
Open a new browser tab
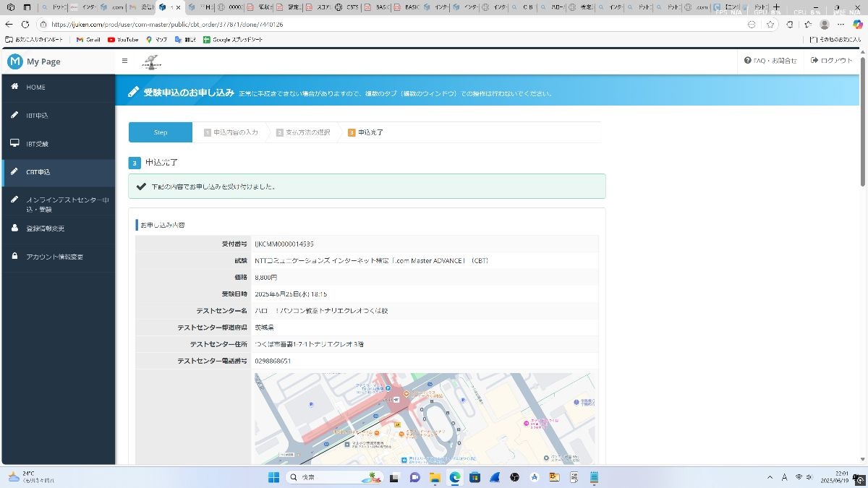777,7
